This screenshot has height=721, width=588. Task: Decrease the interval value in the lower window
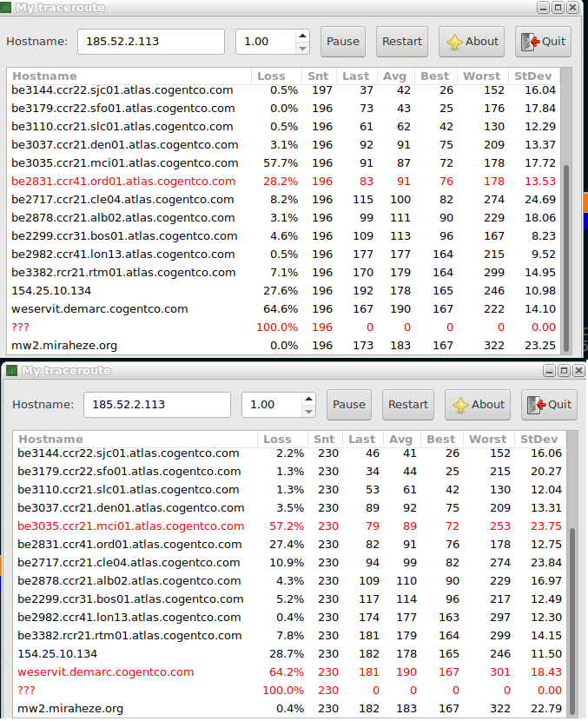tap(308, 412)
